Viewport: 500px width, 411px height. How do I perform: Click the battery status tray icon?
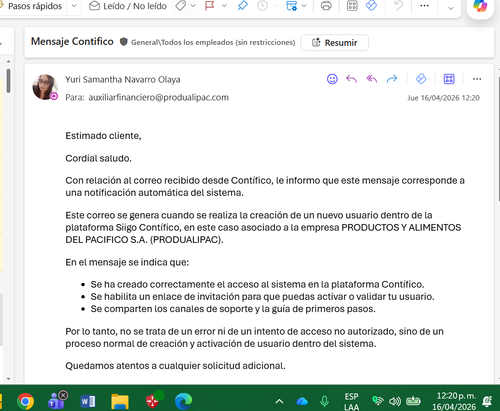coord(413,401)
